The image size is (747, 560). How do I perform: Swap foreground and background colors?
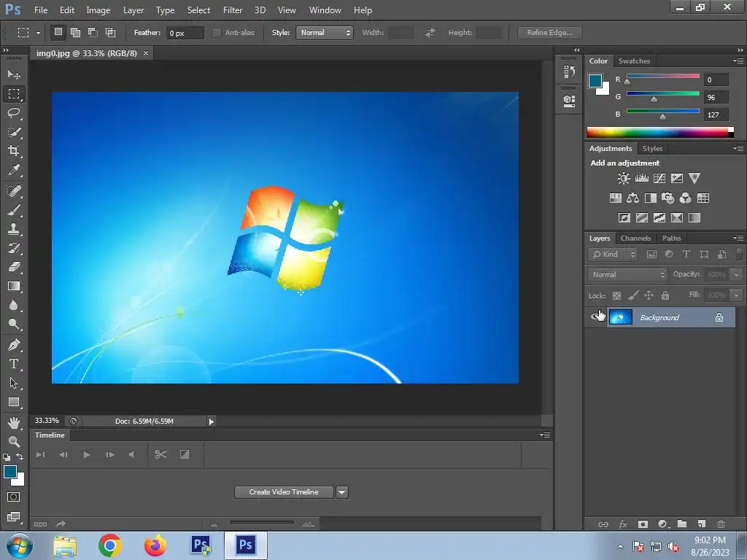(x=20, y=456)
